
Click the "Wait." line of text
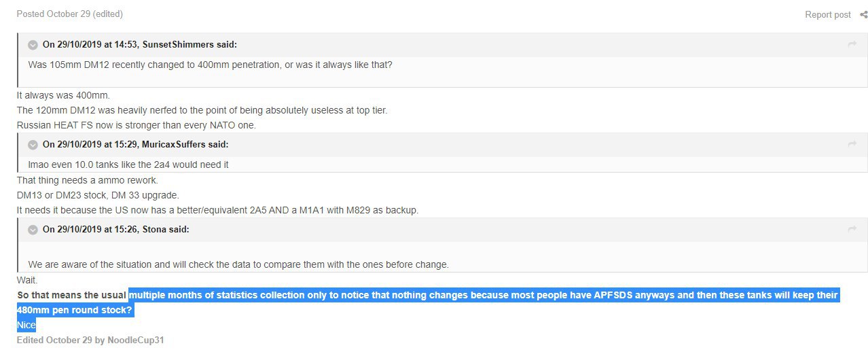click(x=28, y=280)
